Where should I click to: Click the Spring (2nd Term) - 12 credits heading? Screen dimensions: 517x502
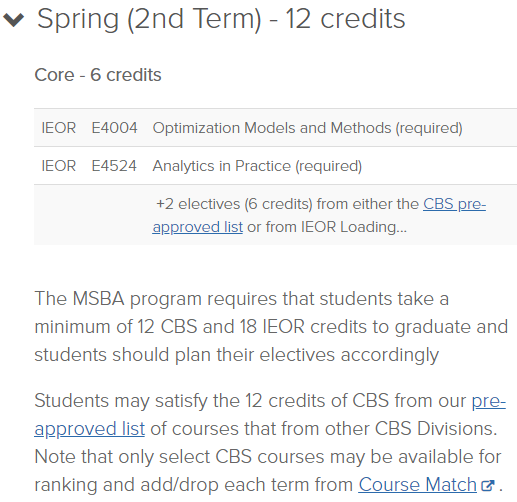[x=221, y=19]
